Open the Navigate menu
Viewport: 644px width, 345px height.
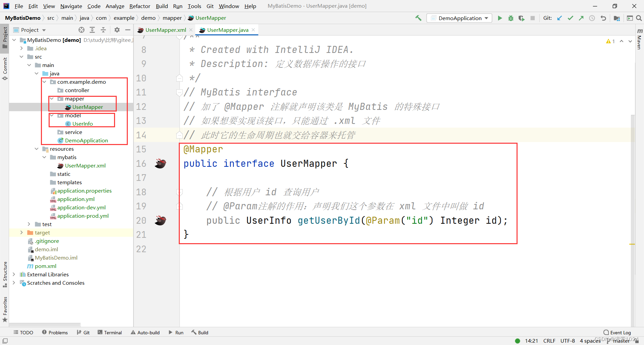click(71, 6)
